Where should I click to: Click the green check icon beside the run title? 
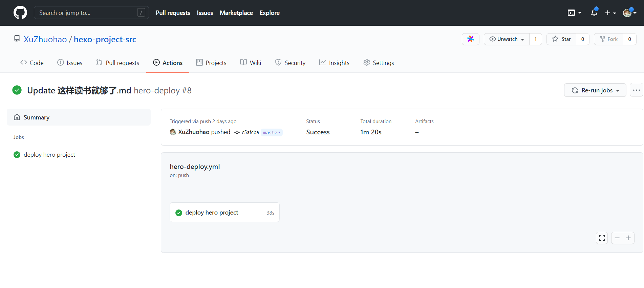[17, 90]
